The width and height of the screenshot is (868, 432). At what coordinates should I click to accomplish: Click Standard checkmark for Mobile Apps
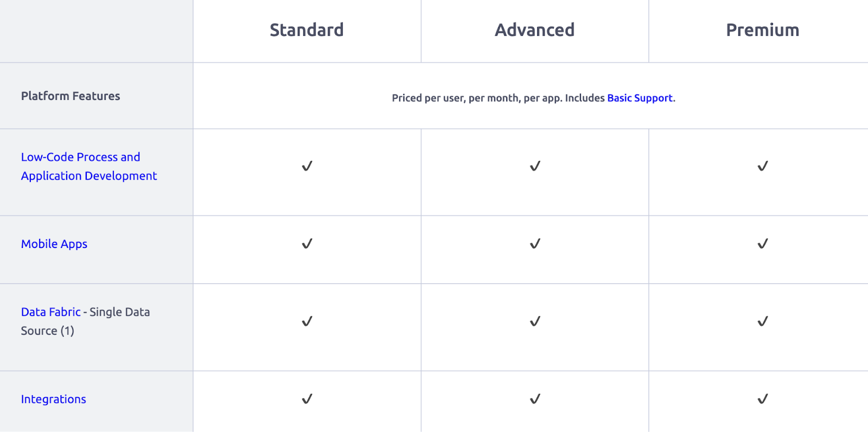pos(307,244)
